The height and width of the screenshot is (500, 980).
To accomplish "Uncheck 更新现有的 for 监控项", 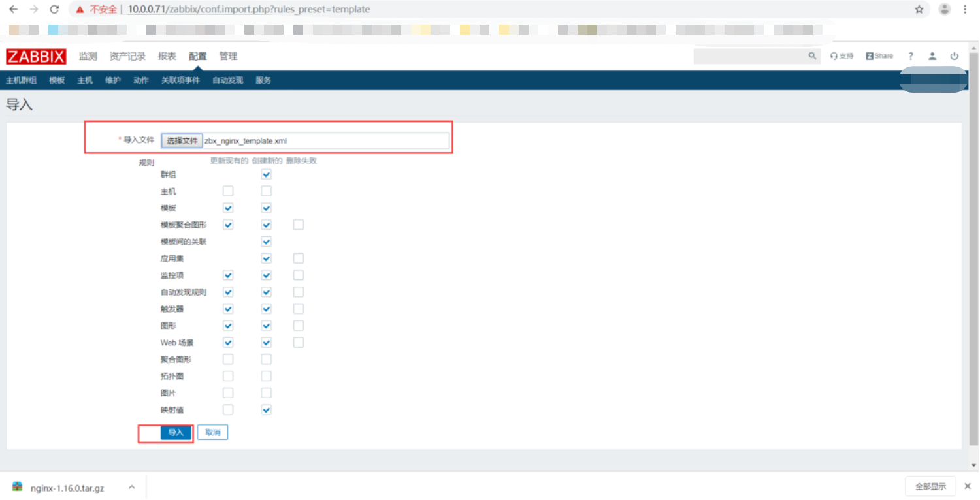I will [x=228, y=275].
